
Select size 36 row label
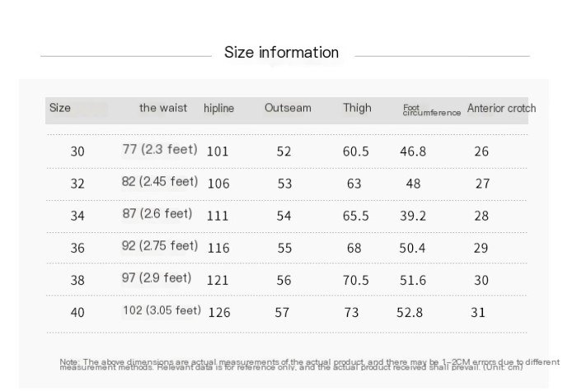77,248
